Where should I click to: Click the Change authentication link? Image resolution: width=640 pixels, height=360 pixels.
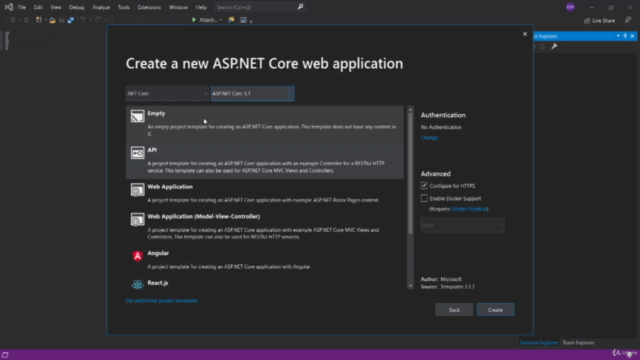click(x=429, y=138)
